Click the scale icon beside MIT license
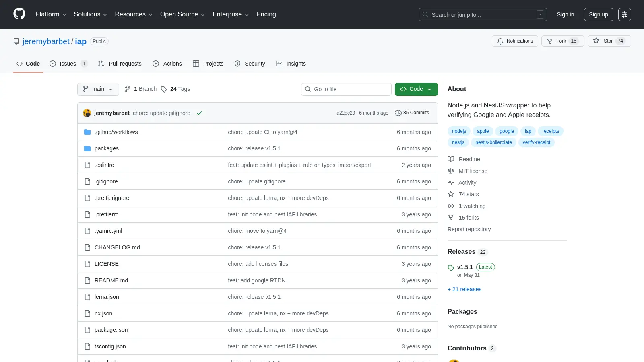Screen dimensions: 644x362 (x=451, y=171)
